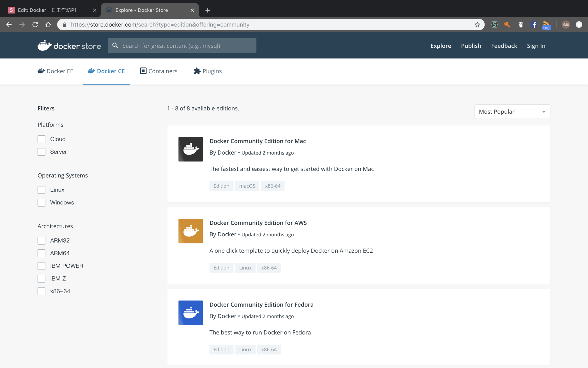Click the home icon in browser toolbar
Image resolution: width=588 pixels, height=368 pixels.
tap(48, 25)
